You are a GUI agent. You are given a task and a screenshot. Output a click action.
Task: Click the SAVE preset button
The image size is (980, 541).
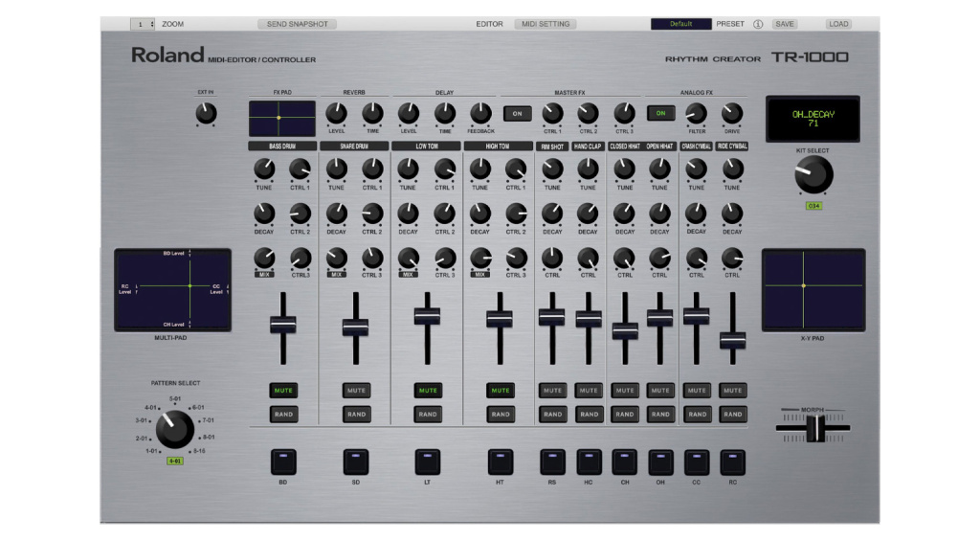pyautogui.click(x=785, y=24)
